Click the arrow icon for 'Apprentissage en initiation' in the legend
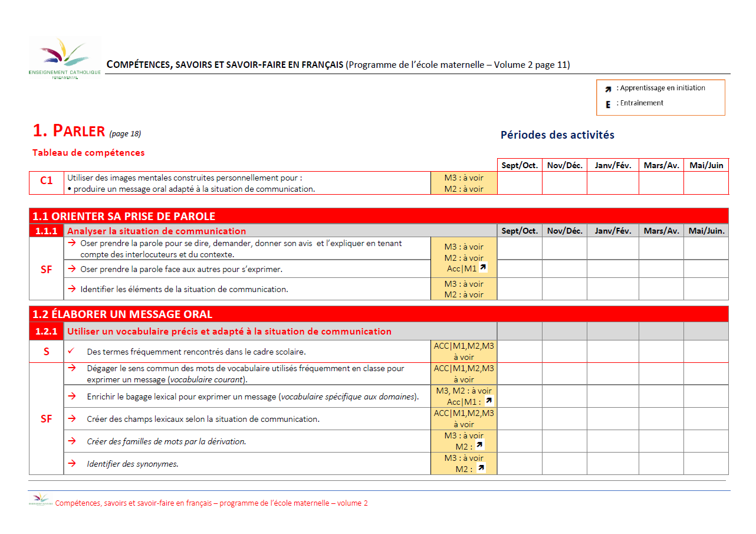The height and width of the screenshot is (534, 756). click(608, 89)
